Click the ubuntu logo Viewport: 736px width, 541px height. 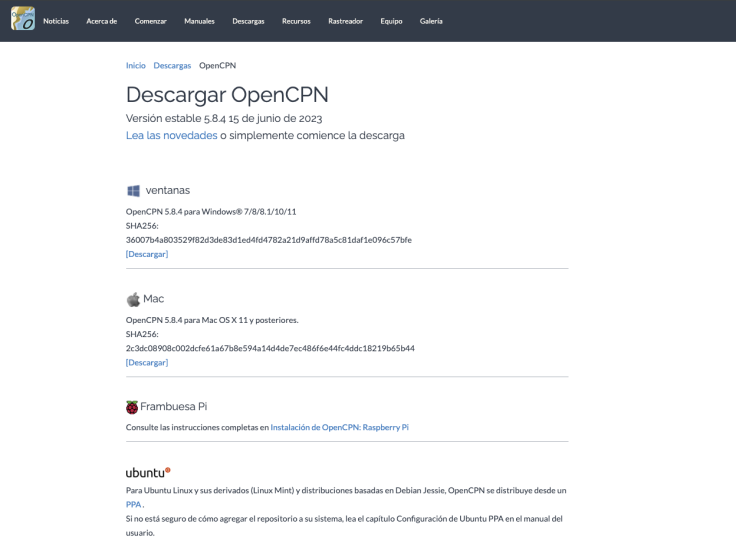tap(148, 472)
